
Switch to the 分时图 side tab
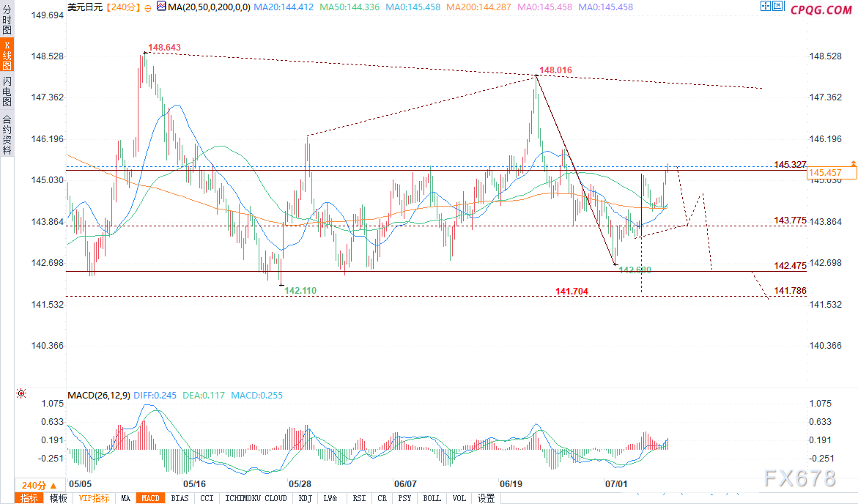pos(7,22)
